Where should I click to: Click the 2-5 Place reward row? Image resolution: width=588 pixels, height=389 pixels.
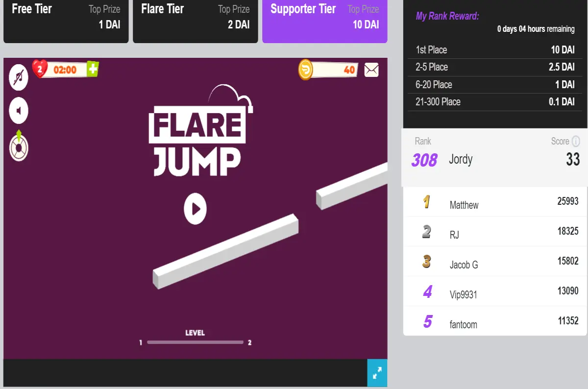click(495, 67)
